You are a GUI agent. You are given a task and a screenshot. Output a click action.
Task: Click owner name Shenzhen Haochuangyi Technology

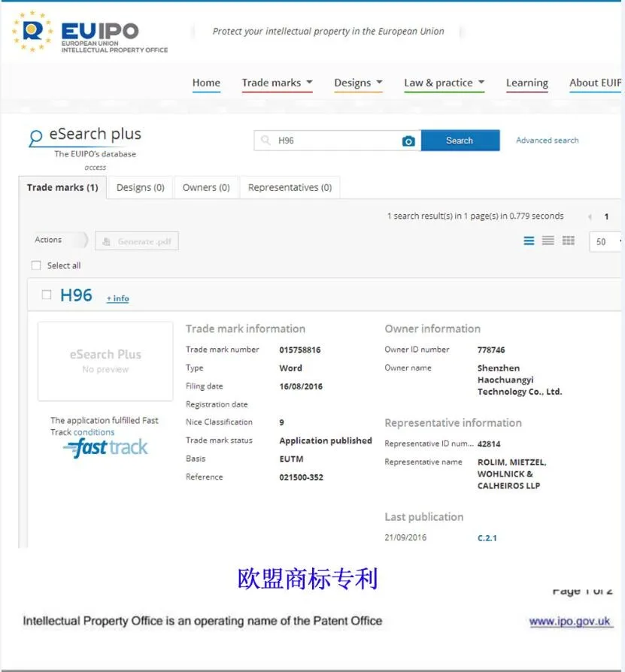click(x=520, y=380)
